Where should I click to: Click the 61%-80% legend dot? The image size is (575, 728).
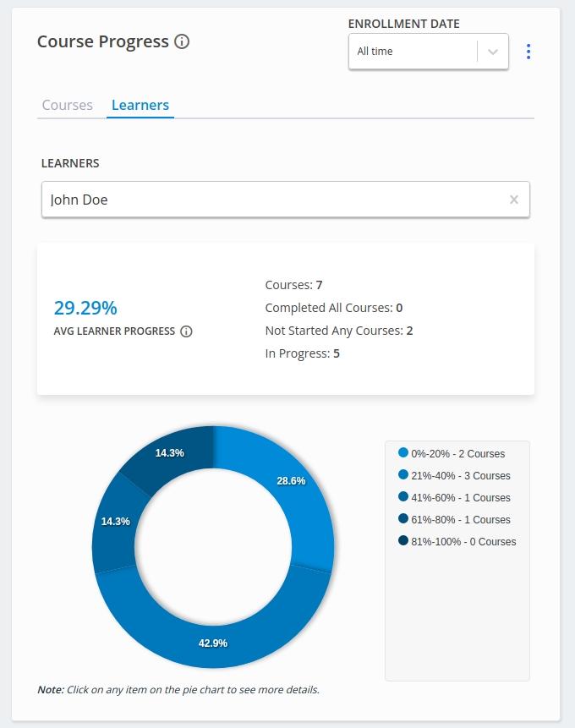(403, 519)
